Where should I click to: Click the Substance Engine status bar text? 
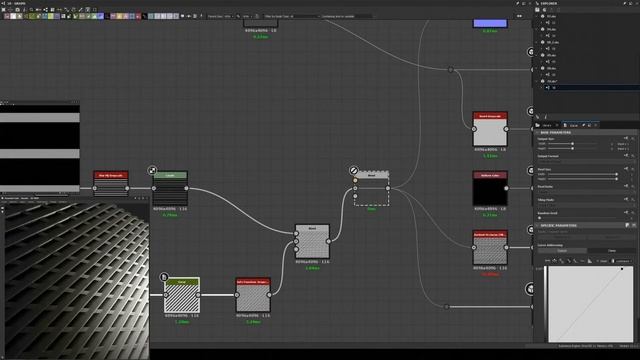point(585,346)
